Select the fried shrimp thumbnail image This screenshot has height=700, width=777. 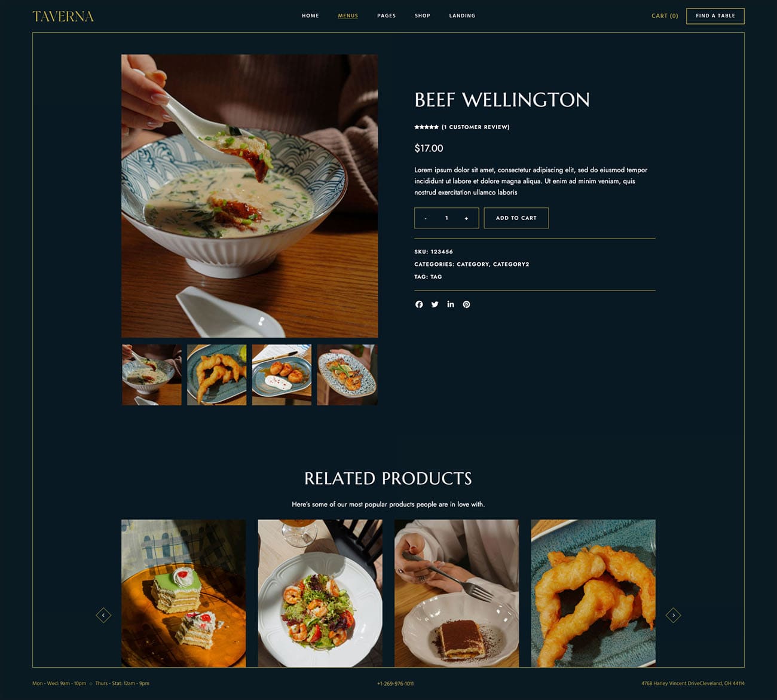pyautogui.click(x=216, y=375)
